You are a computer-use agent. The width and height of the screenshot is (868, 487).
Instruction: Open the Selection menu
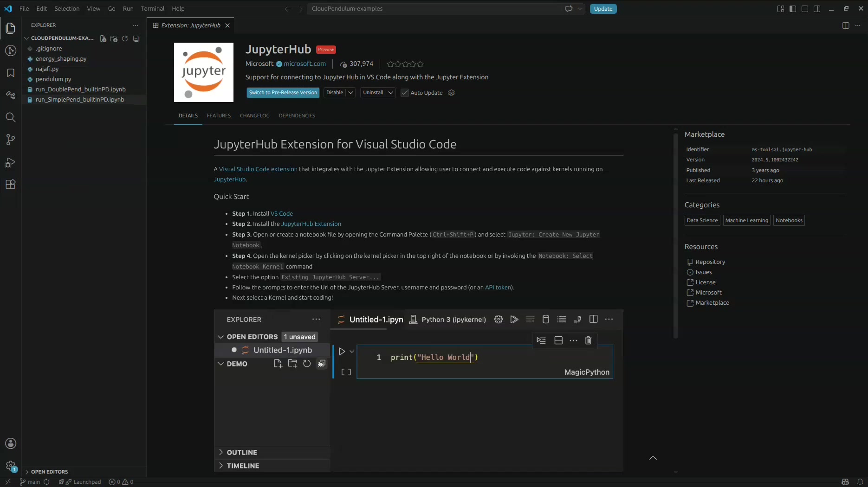67,9
